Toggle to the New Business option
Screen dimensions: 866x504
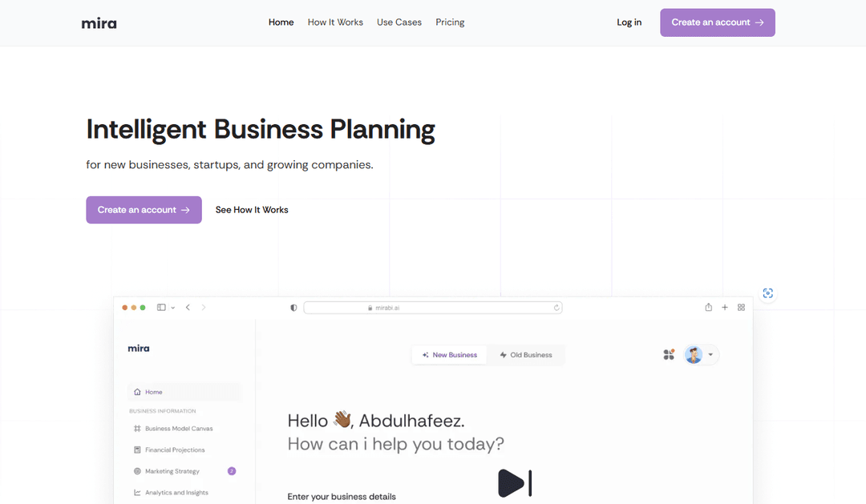point(449,355)
